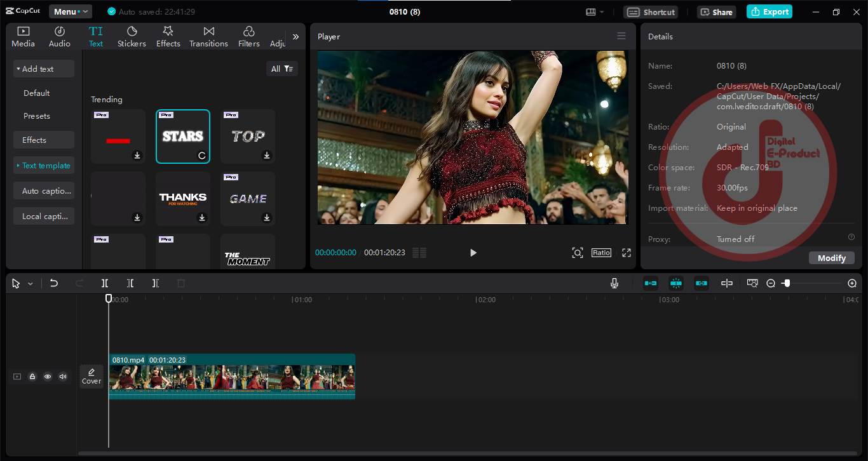
Task: Click the track type icon beside lock
Action: pyautogui.click(x=17, y=377)
